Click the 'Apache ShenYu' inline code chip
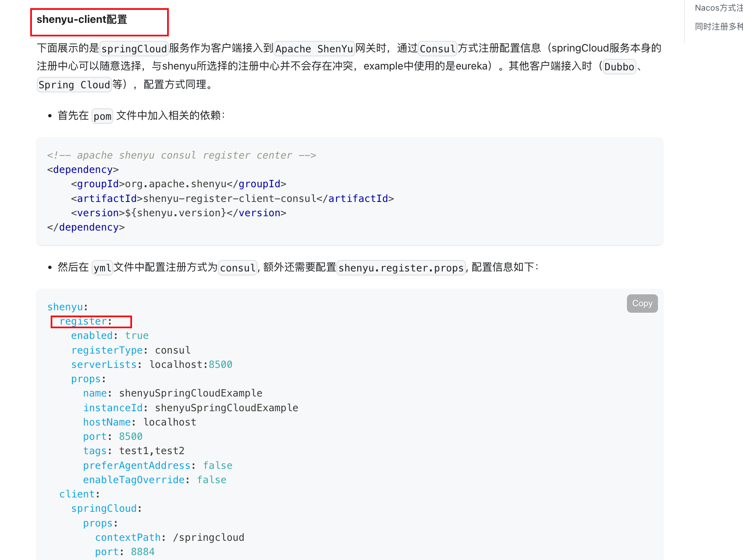743x560 pixels. pos(313,49)
